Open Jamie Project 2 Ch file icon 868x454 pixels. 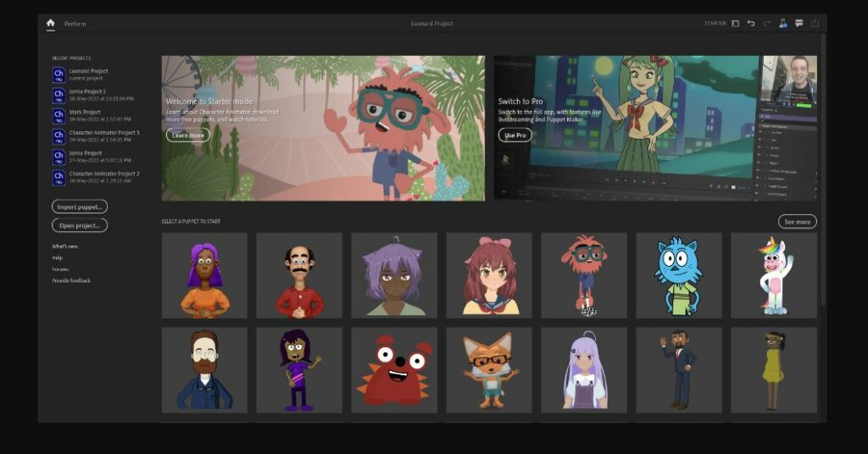coord(58,95)
